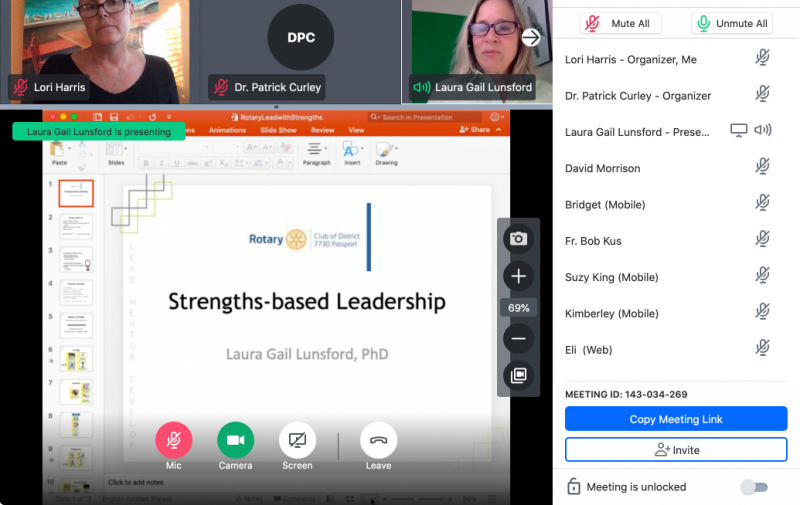Click Search in Presentation field

[x=425, y=117]
